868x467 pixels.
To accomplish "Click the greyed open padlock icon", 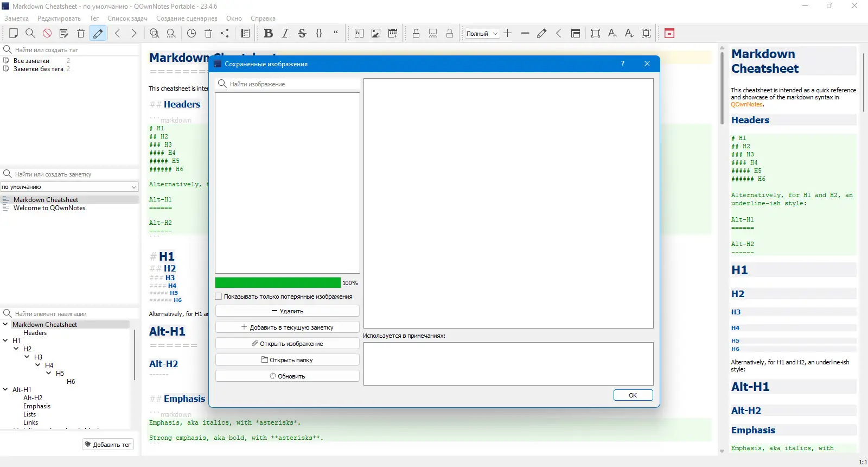I will coord(450,33).
